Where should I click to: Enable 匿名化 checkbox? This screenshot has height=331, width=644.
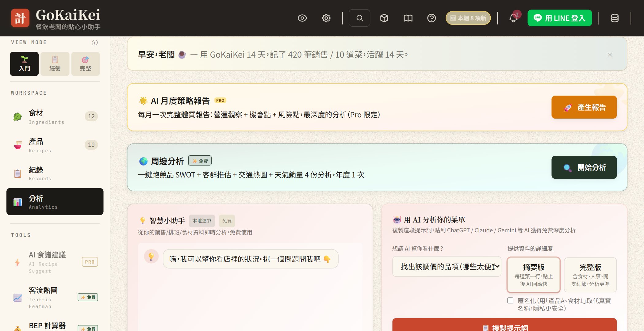point(510,301)
